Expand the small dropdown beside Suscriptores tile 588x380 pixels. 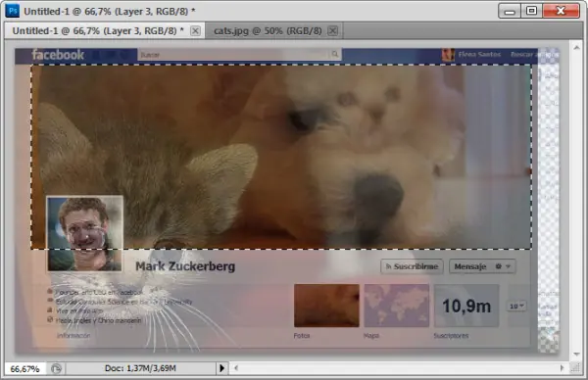click(516, 306)
